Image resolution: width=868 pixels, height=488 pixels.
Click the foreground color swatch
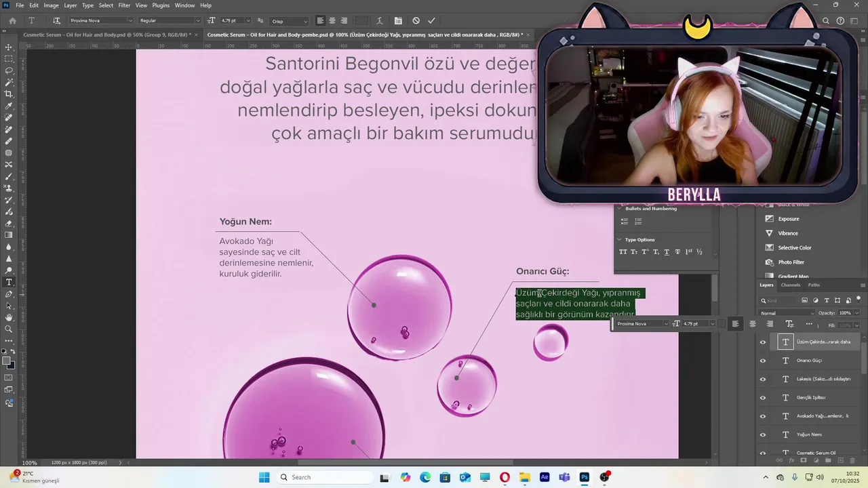[x=6, y=361]
